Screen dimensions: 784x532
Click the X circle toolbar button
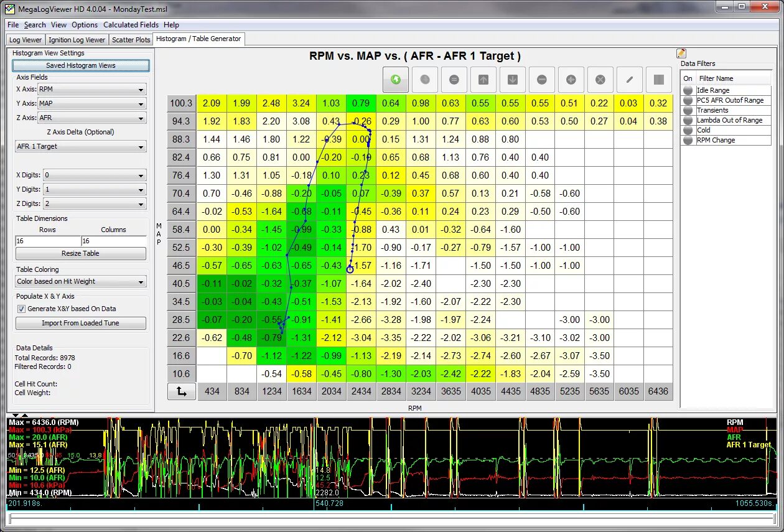[600, 80]
